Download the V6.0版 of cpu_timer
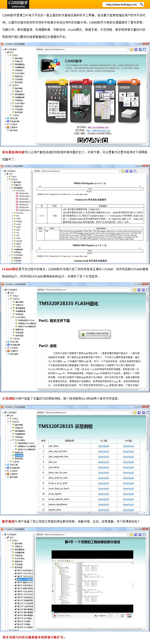The image size is (150, 644). point(128,467)
